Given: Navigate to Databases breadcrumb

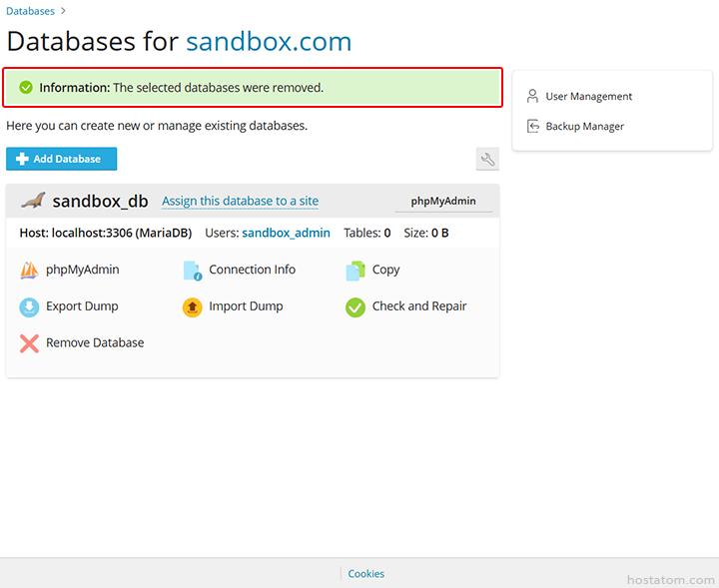Looking at the screenshot, I should pos(30,11).
